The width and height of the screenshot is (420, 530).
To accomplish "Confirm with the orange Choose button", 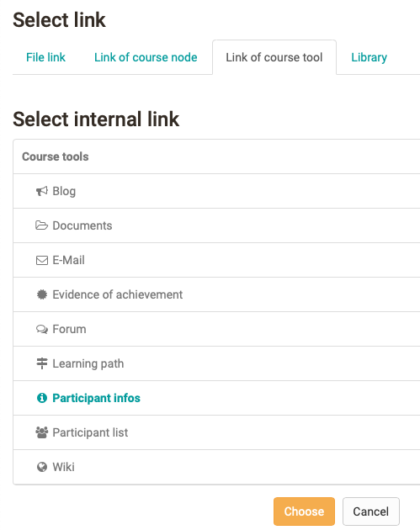I will pos(304,511).
